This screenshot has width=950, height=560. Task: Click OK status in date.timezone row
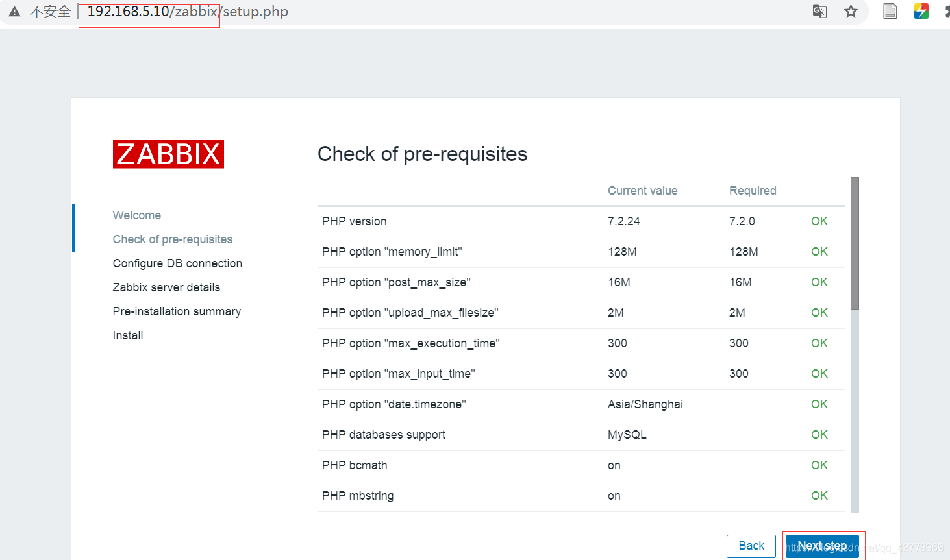click(x=819, y=404)
